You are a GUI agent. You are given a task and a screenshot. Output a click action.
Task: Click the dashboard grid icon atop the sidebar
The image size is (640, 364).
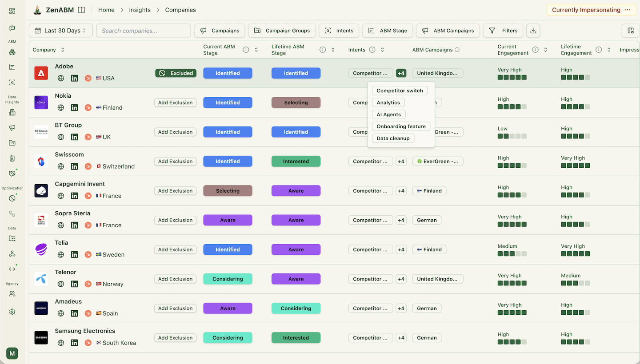coord(12,11)
